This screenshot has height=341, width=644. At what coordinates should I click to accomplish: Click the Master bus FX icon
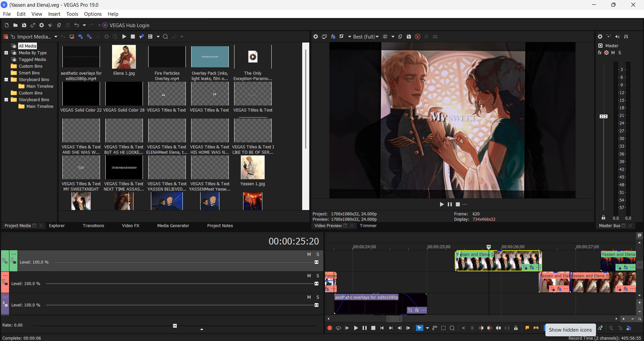tap(599, 53)
